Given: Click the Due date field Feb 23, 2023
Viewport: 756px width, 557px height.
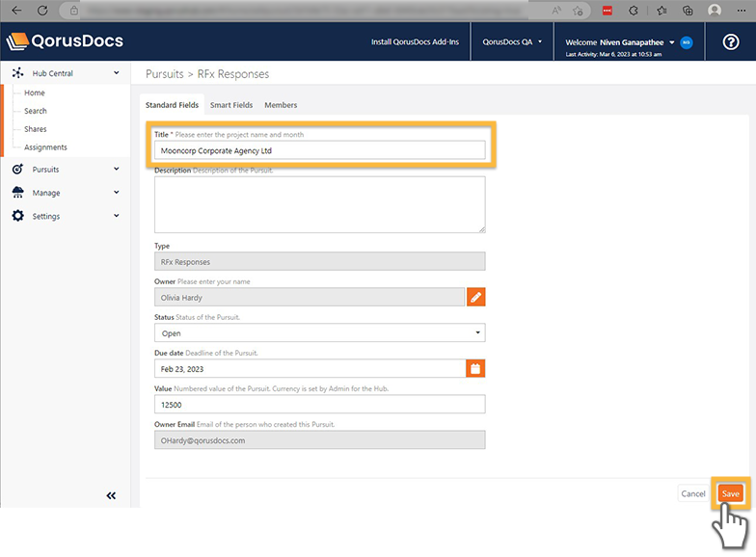Looking at the screenshot, I should click(310, 368).
